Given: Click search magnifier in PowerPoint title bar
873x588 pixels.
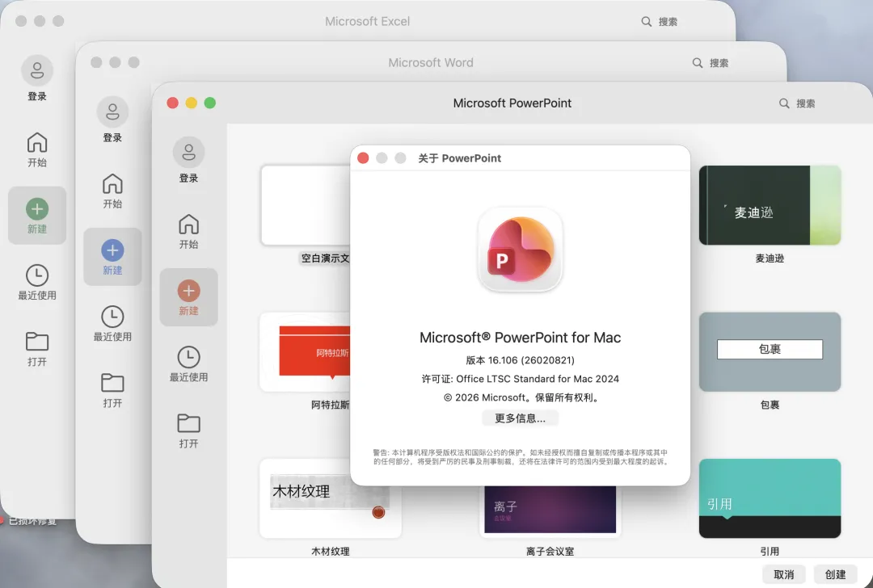Looking at the screenshot, I should (784, 103).
